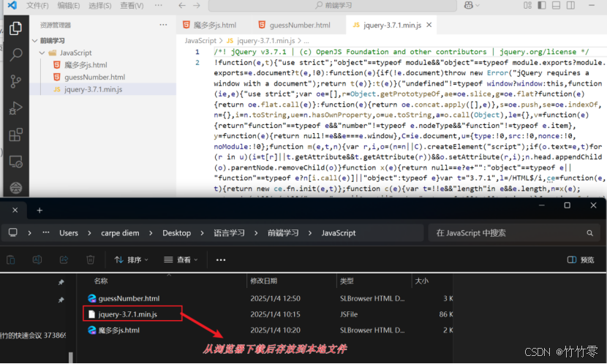This screenshot has width=607, height=364.
Task: Collapse the 前端学习 root folder
Action: tap(35, 41)
